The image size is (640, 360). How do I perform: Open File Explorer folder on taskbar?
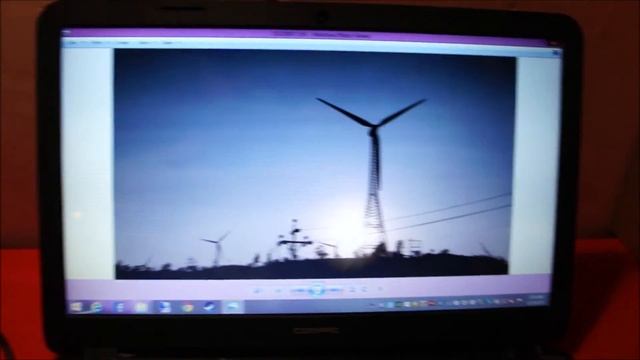tap(141, 307)
